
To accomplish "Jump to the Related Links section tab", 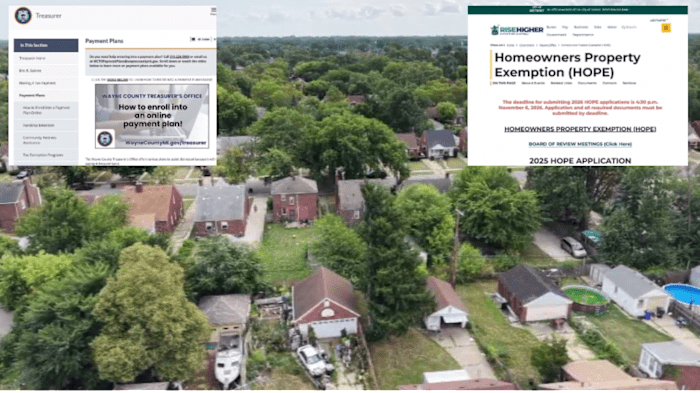I will [x=561, y=83].
